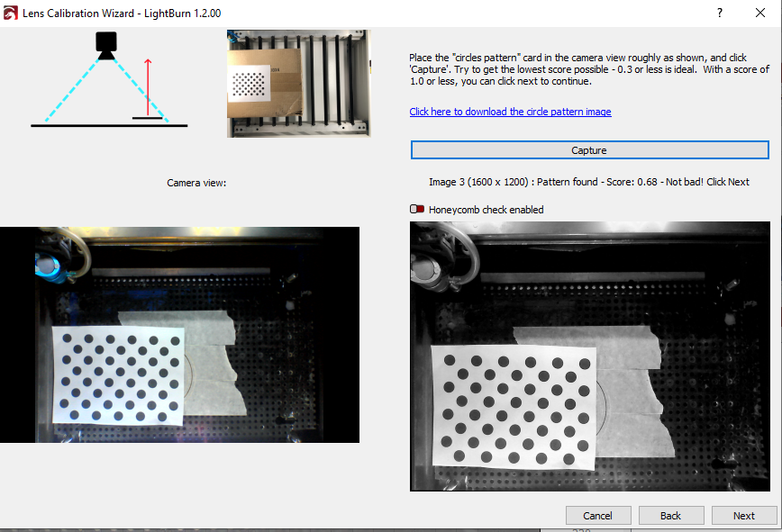Click the help question mark button
782x532 pixels.
click(720, 13)
